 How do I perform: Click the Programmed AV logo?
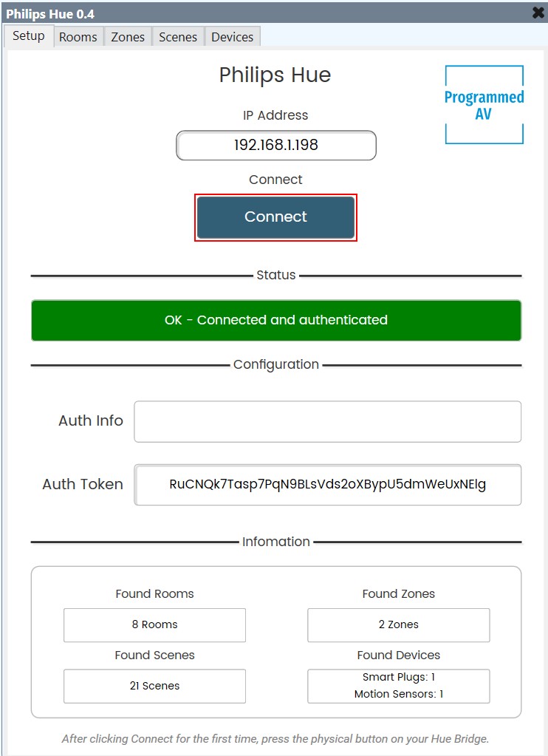(x=484, y=105)
